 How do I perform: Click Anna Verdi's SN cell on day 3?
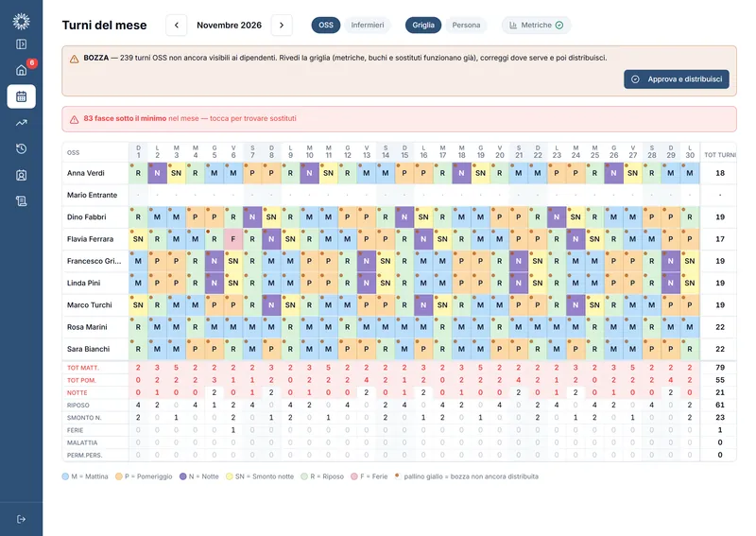click(177, 173)
